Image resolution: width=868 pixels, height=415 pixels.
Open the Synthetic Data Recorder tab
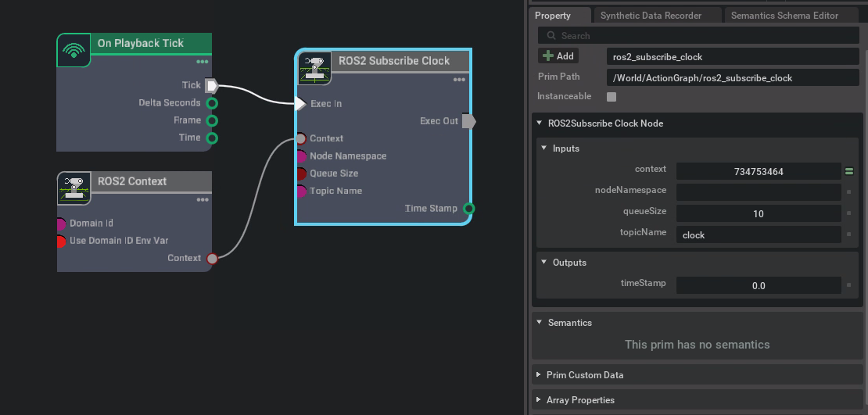657,16
